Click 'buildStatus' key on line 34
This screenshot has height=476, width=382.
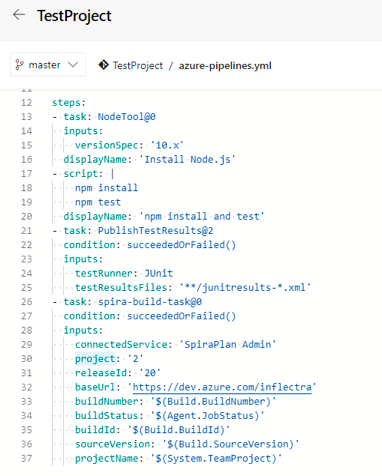[106, 416]
